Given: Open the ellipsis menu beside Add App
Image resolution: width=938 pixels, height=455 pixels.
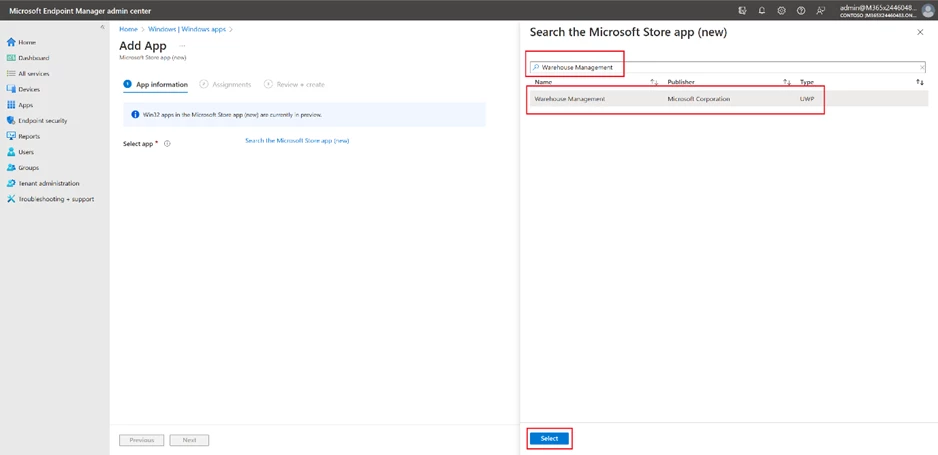Looking at the screenshot, I should tap(182, 45).
